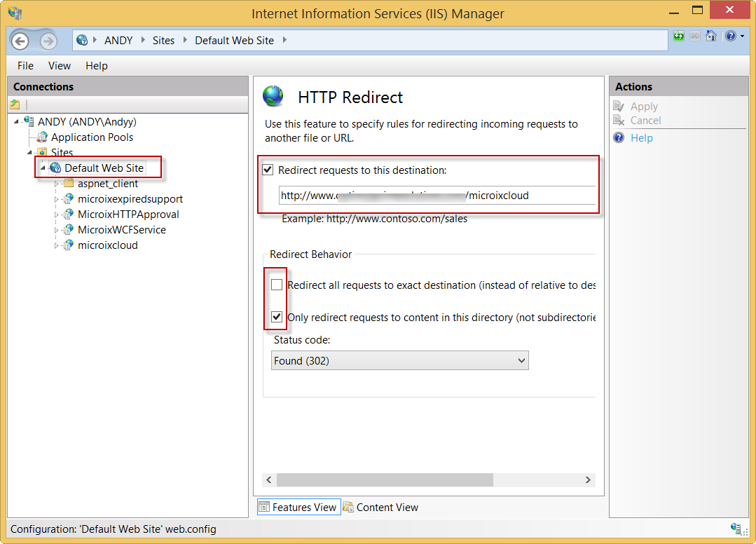The image size is (756, 544).
Task: Click the Up One Level folder icon in Connections
Action: click(15, 104)
